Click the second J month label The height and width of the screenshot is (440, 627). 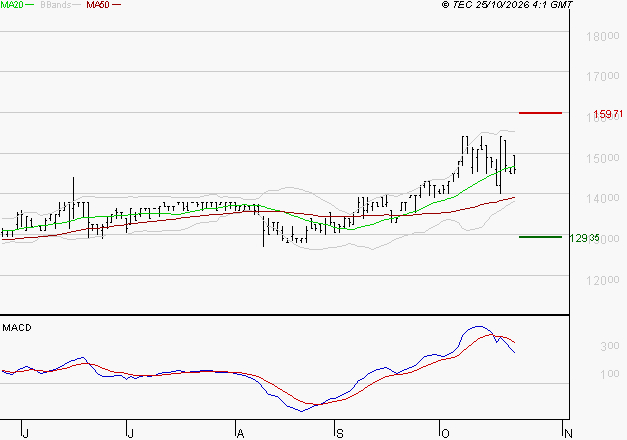(130, 434)
